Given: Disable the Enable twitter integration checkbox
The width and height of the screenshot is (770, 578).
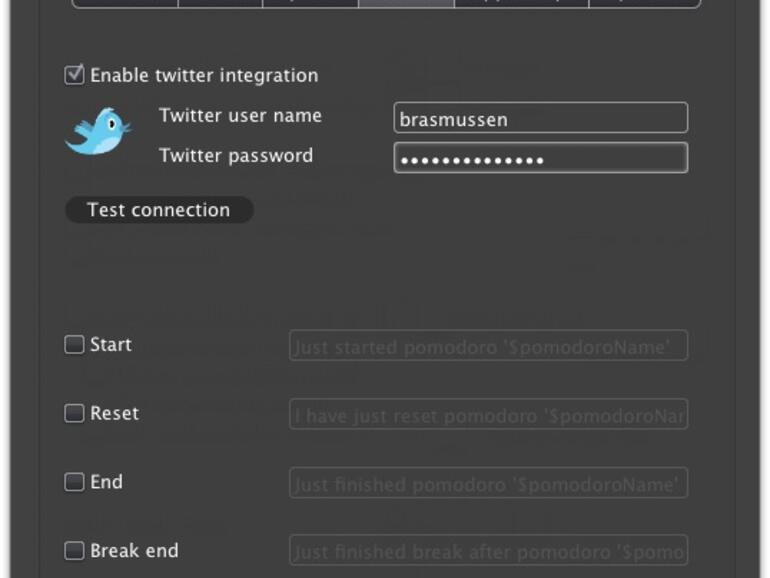Looking at the screenshot, I should 74,75.
